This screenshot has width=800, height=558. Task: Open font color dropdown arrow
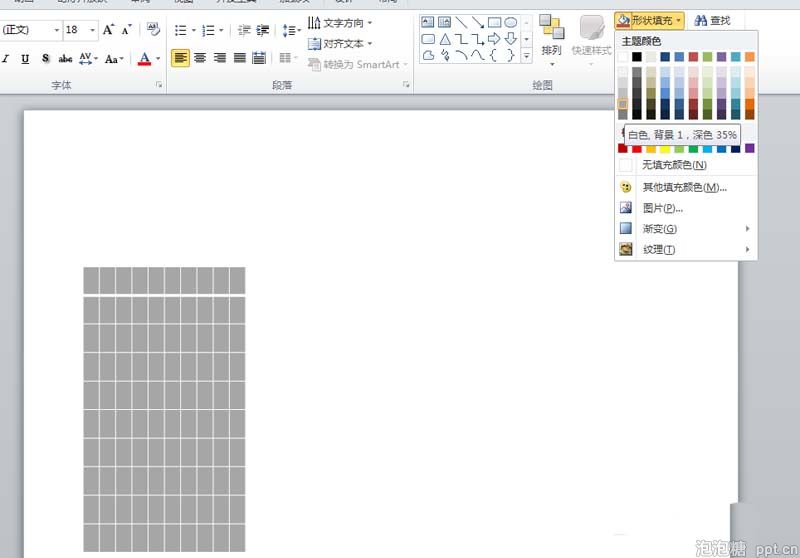(158, 59)
